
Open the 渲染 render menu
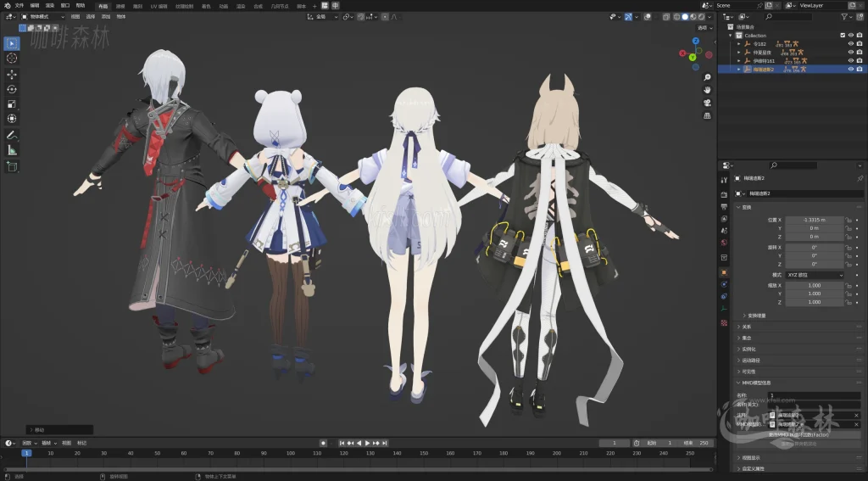50,6
